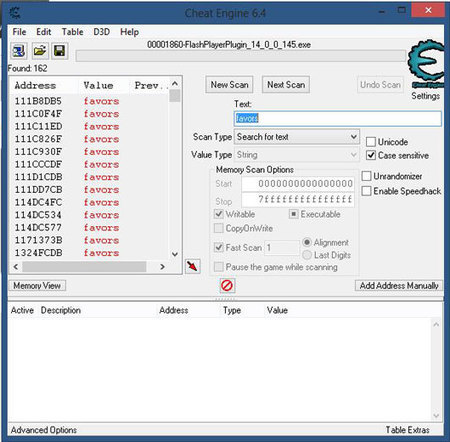Click the red clear address list icon
The image size is (450, 442).
[x=227, y=285]
